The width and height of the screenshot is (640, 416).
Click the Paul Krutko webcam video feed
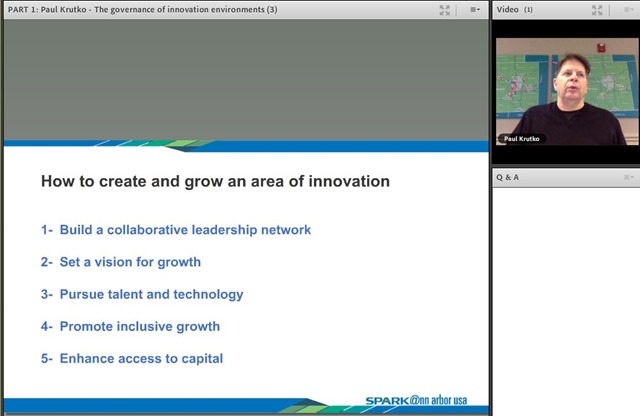[x=567, y=91]
